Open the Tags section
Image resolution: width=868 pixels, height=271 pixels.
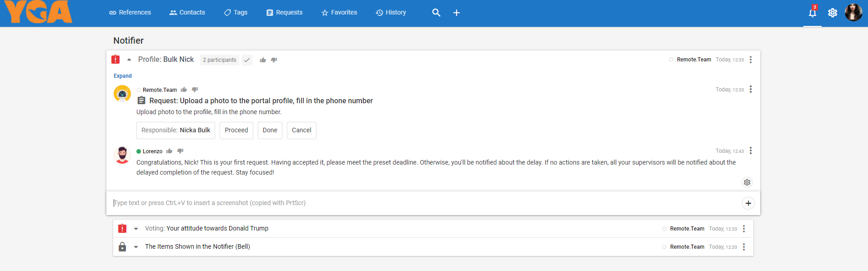tap(236, 13)
